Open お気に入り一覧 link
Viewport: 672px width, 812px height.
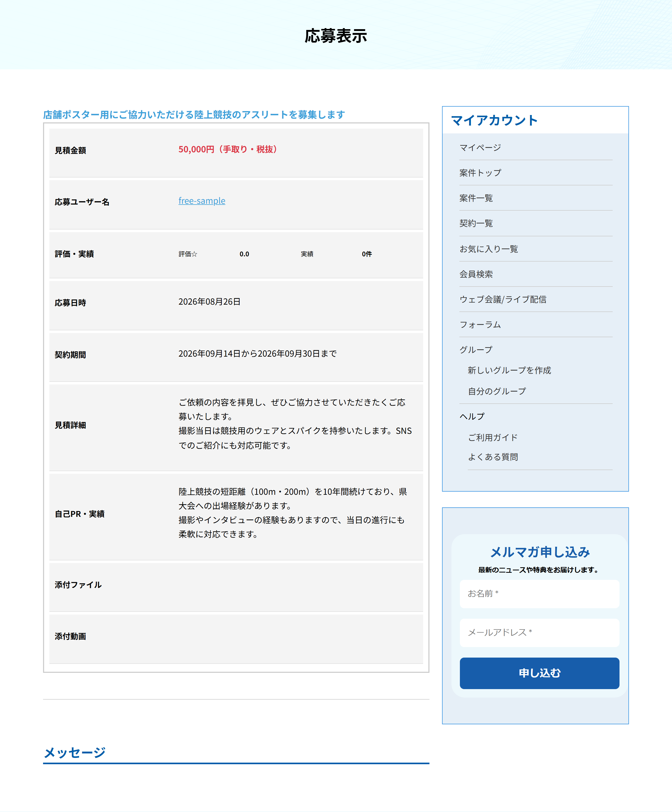click(x=489, y=249)
